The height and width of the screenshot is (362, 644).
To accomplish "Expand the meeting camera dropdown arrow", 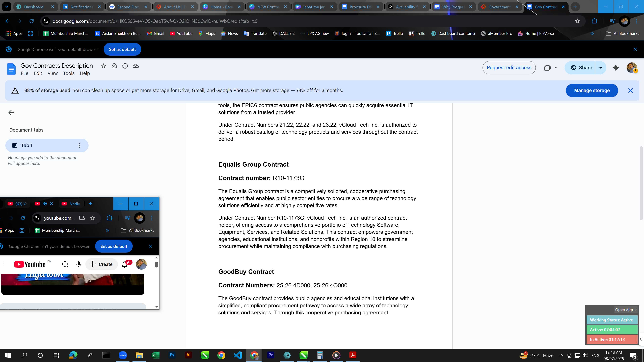I will 555,68.
